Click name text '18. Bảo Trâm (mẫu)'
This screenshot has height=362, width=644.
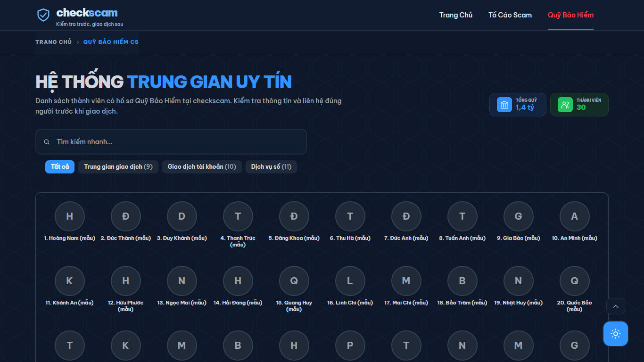pos(462,303)
